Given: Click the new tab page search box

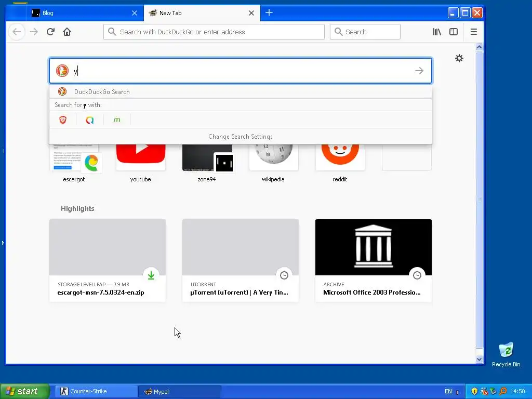Looking at the screenshot, I should (x=241, y=71).
